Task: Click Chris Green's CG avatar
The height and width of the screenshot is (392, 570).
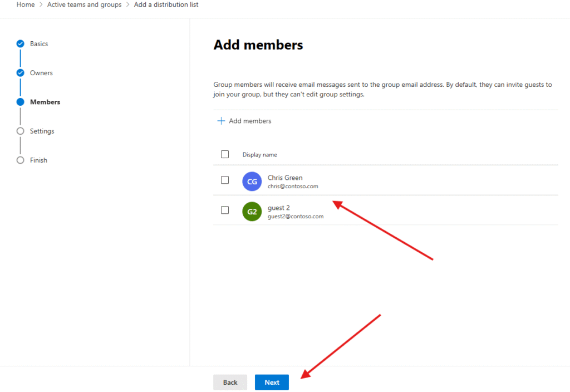Action: 252,182
